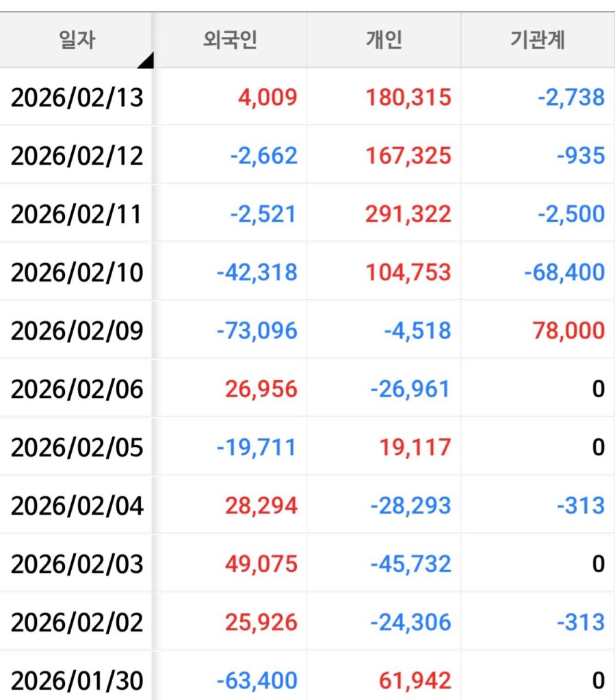The width and height of the screenshot is (615, 700).
Task: Click the sort triangle in 일자 header
Action: click(146, 61)
